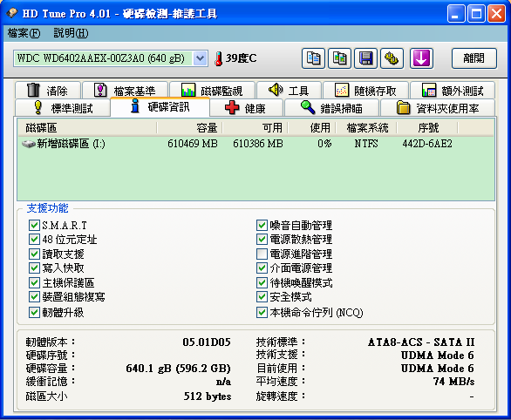Click the 序號 column header

click(427, 127)
